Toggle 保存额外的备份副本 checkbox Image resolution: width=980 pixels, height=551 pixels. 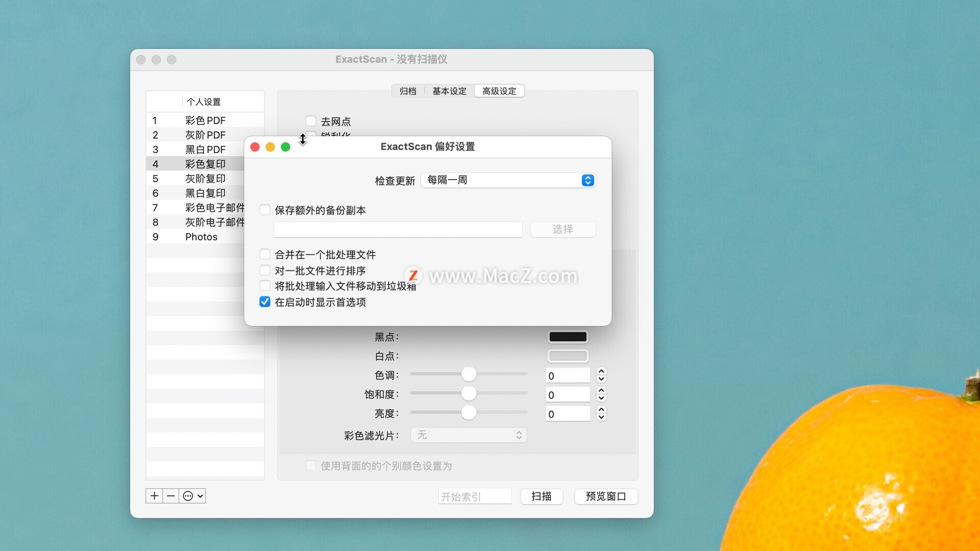(265, 210)
